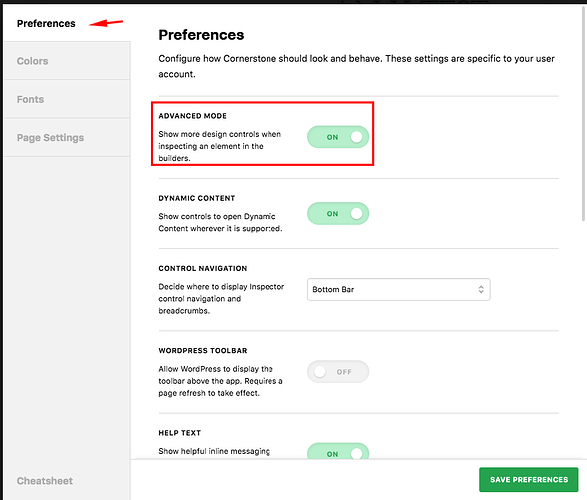Click the Dynamic Content heading label
Viewport: 587px width, 500px height.
pos(197,198)
